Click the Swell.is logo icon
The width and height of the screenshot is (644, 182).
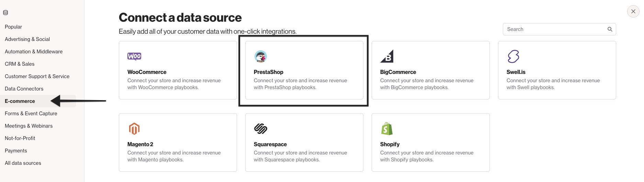(513, 56)
